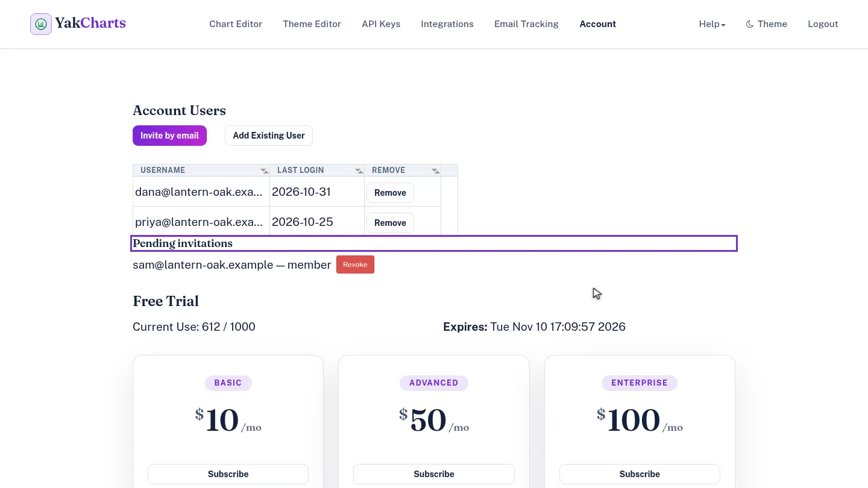Image resolution: width=868 pixels, height=488 pixels.
Task: Click the Add Existing User button
Action: pyautogui.click(x=269, y=136)
